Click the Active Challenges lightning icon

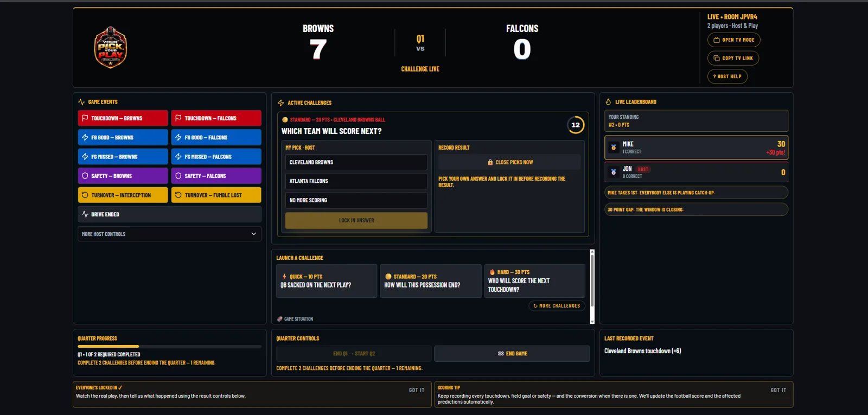(x=281, y=103)
